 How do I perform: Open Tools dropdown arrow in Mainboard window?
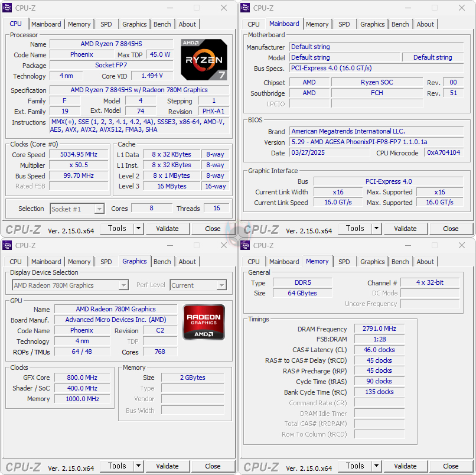click(376, 229)
